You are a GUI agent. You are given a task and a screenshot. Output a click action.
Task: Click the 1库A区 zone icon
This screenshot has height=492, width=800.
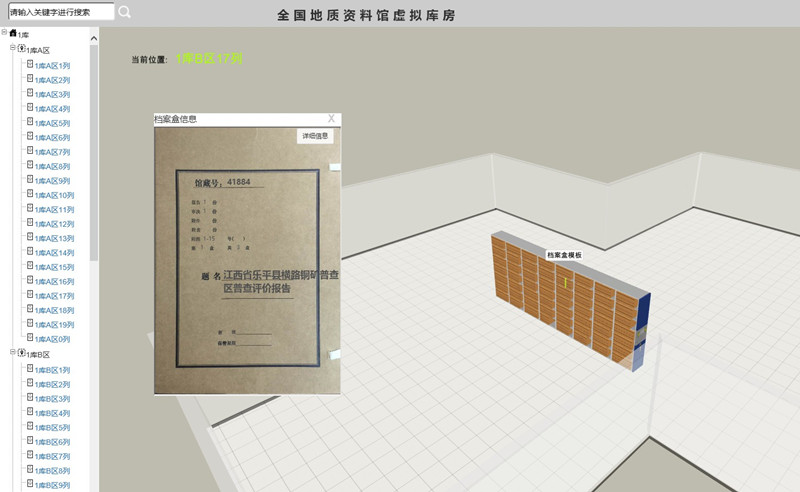pyautogui.click(x=21, y=49)
